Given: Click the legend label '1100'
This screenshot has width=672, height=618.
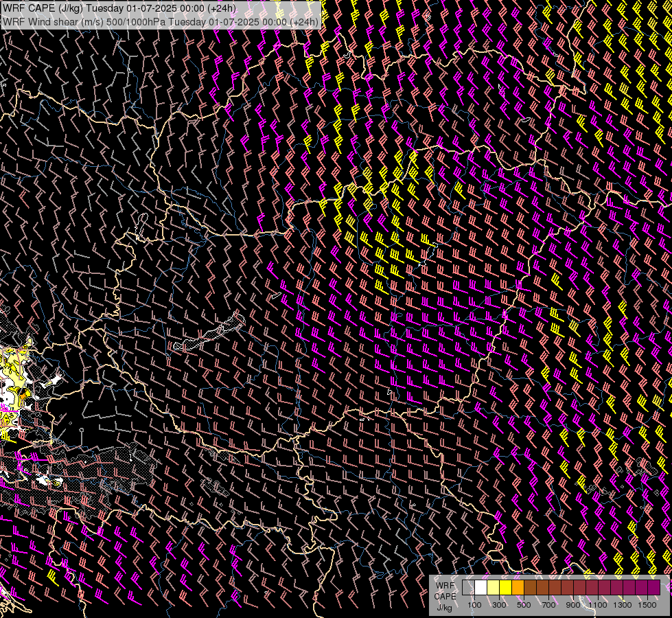Looking at the screenshot, I should pyautogui.click(x=597, y=605).
